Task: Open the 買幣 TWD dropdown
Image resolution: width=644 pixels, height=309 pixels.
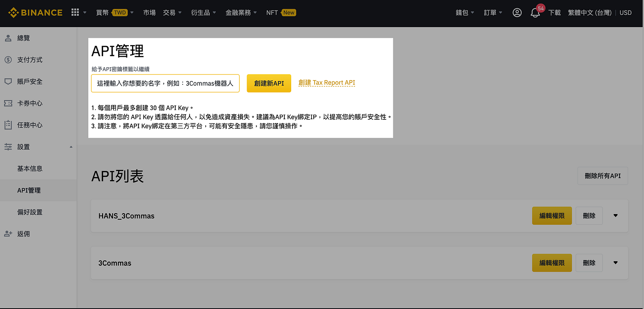Action: point(115,12)
